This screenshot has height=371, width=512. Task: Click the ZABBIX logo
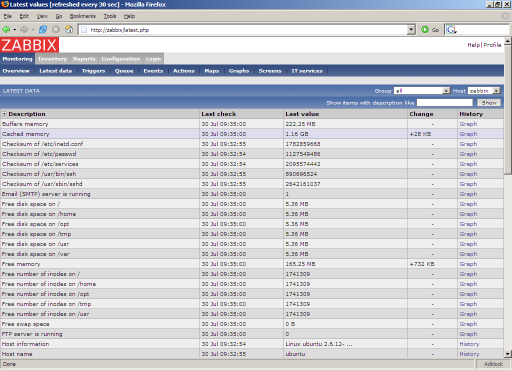pos(30,45)
